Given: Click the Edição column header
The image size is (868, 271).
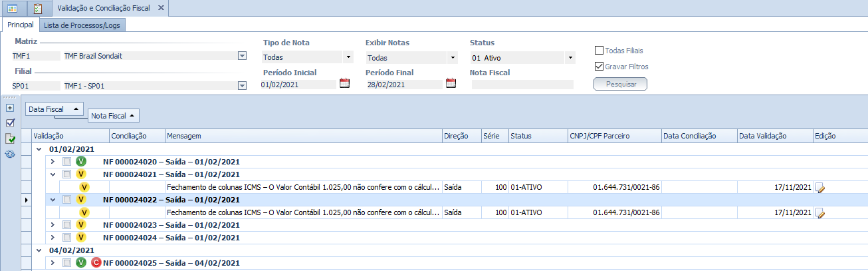Looking at the screenshot, I should [839, 136].
